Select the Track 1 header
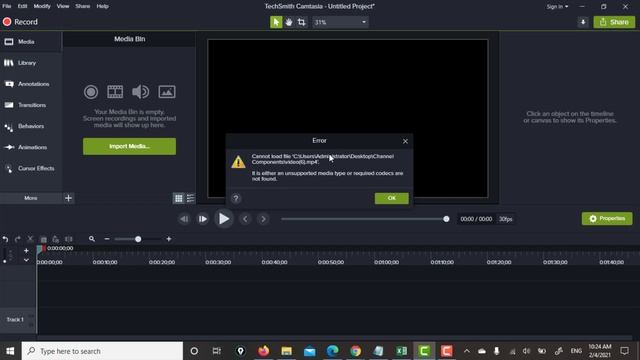Image resolution: width=640 pixels, height=360 pixels. [x=18, y=320]
